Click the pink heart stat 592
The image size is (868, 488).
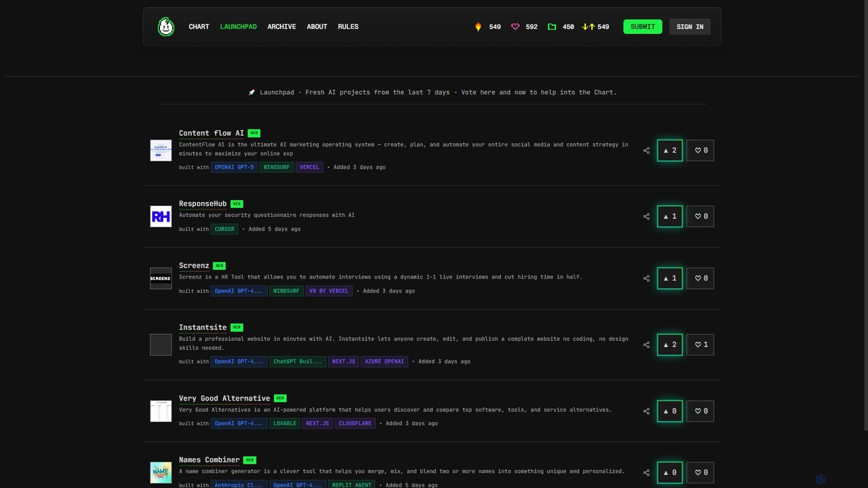(x=524, y=26)
